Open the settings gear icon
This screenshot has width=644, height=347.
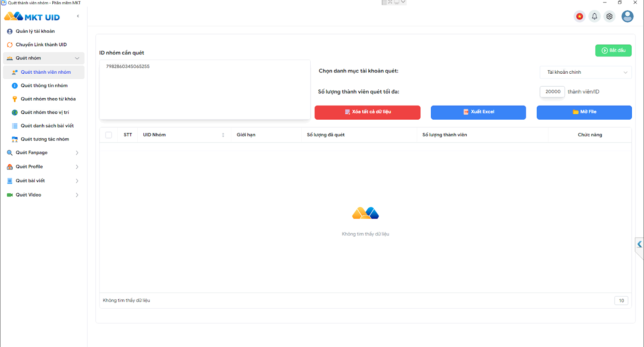(x=609, y=17)
